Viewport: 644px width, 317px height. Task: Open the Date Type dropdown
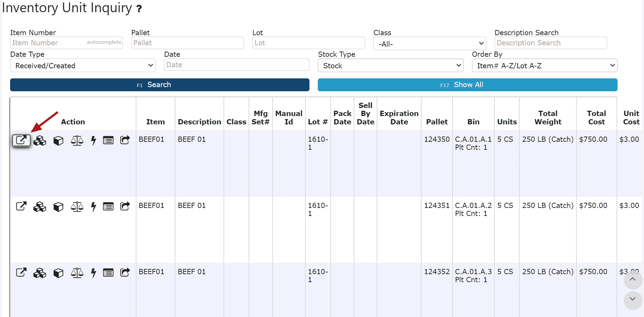[83, 65]
